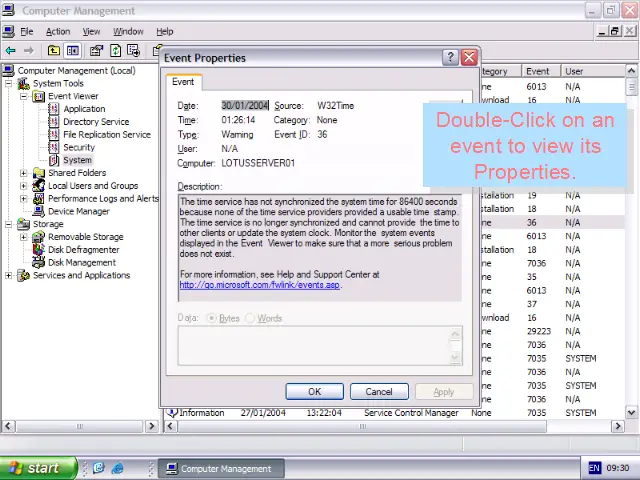
Task: Click inside the Date field value
Action: point(244,106)
